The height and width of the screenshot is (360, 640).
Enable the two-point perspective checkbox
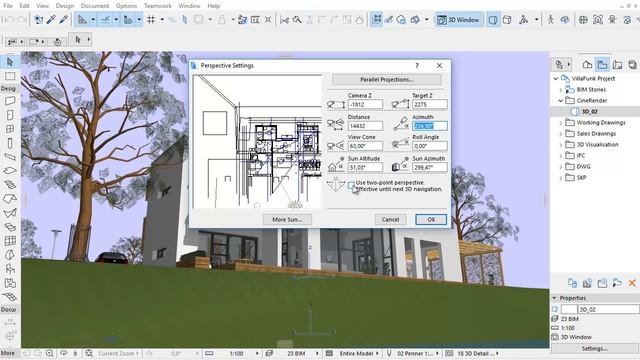(x=351, y=185)
